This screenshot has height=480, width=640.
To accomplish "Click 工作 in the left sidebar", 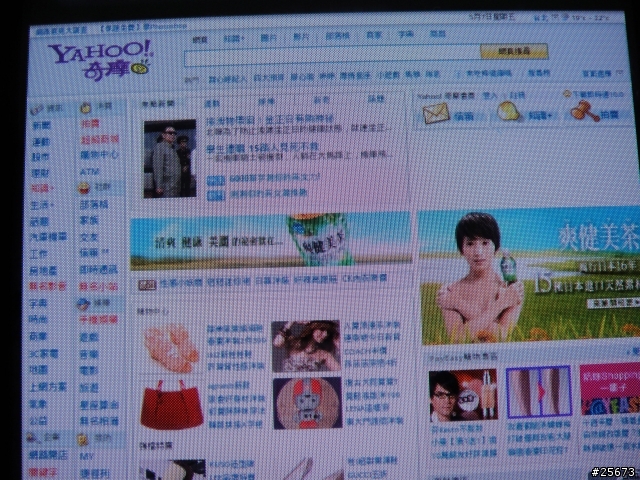I will click(x=38, y=254).
